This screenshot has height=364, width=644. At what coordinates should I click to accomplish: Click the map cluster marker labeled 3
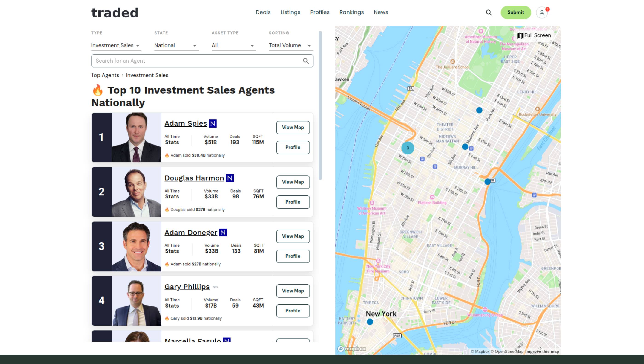408,148
